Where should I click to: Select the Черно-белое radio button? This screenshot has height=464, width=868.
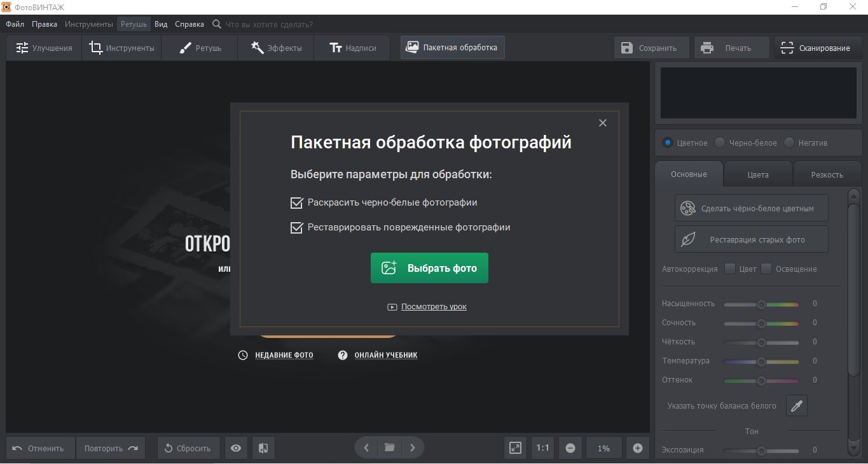coord(720,143)
